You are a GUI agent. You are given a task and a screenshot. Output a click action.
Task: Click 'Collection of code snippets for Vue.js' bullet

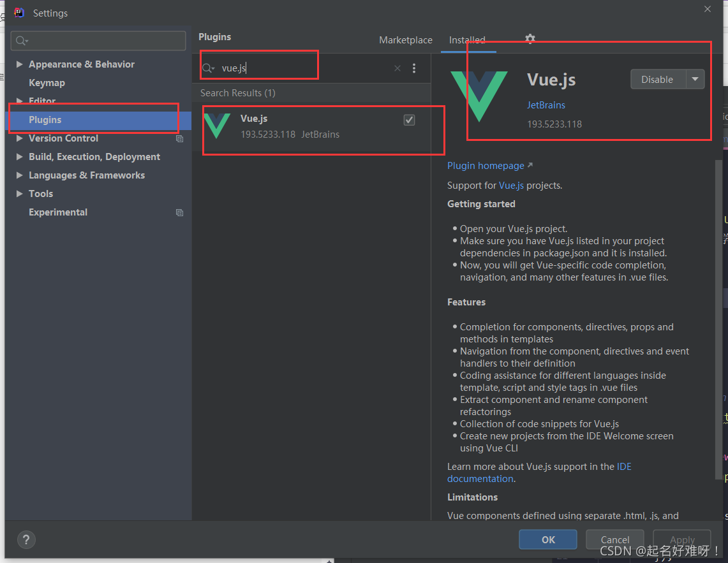point(539,424)
